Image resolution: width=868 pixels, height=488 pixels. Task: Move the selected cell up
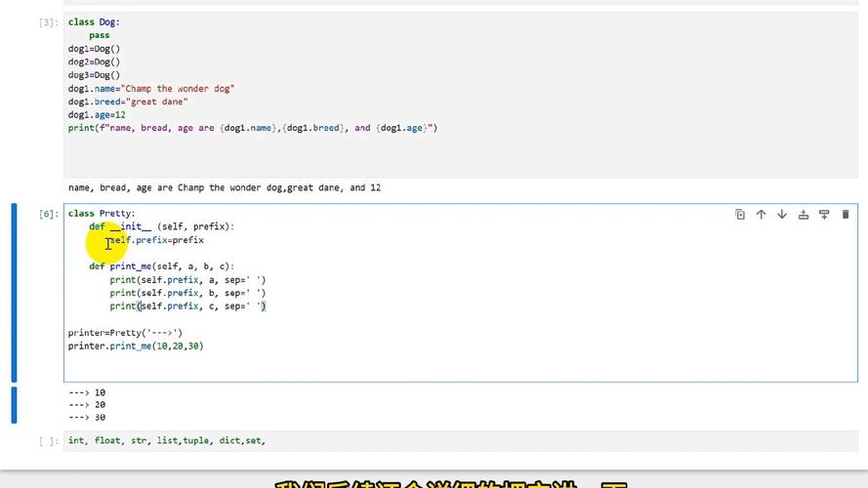pyautogui.click(x=762, y=215)
